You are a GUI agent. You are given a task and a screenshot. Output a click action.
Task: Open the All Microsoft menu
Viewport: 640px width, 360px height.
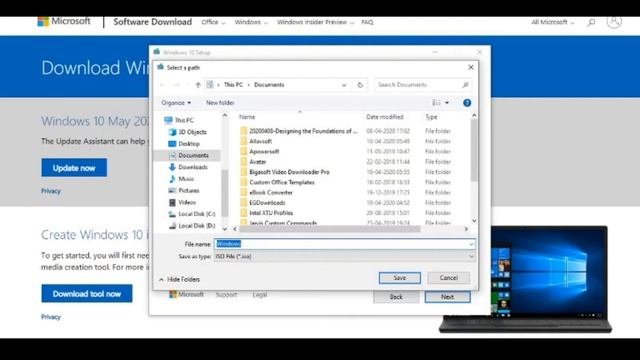[x=553, y=22]
